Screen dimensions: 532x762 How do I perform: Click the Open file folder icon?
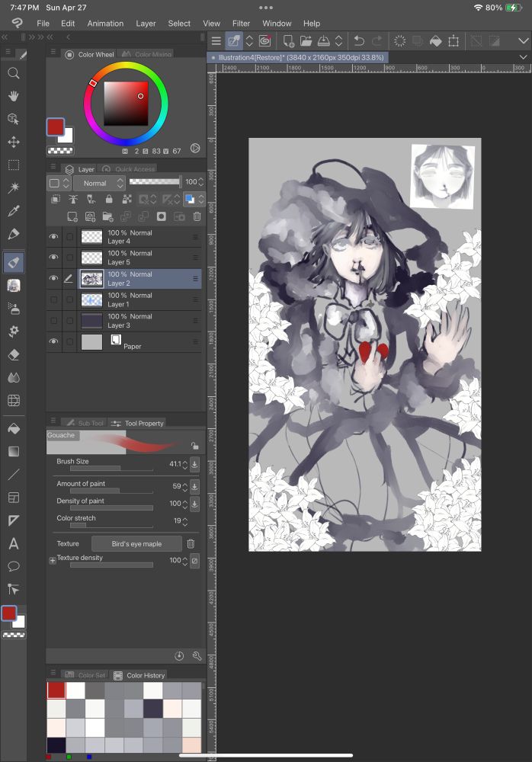tap(306, 41)
